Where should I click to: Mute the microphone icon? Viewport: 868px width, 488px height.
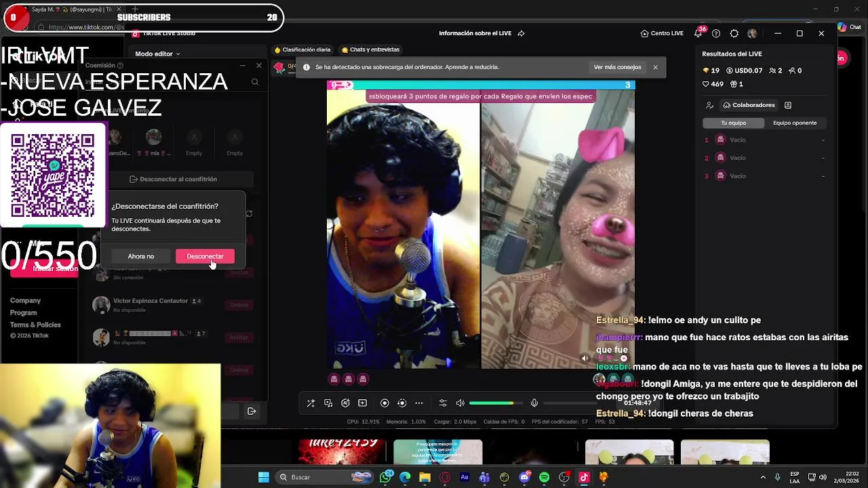(534, 403)
